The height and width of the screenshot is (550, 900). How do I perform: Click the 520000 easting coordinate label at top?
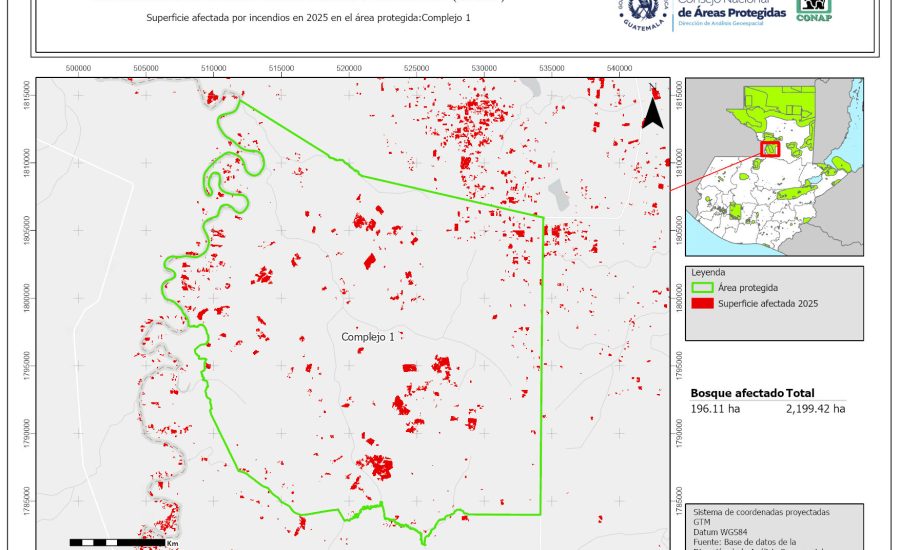coord(349,68)
